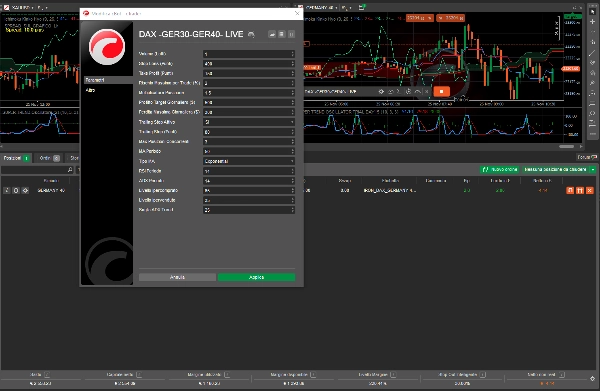600x391 pixels.
Task: Open dropdown arrow next to close-positions button
Action: 593,169
